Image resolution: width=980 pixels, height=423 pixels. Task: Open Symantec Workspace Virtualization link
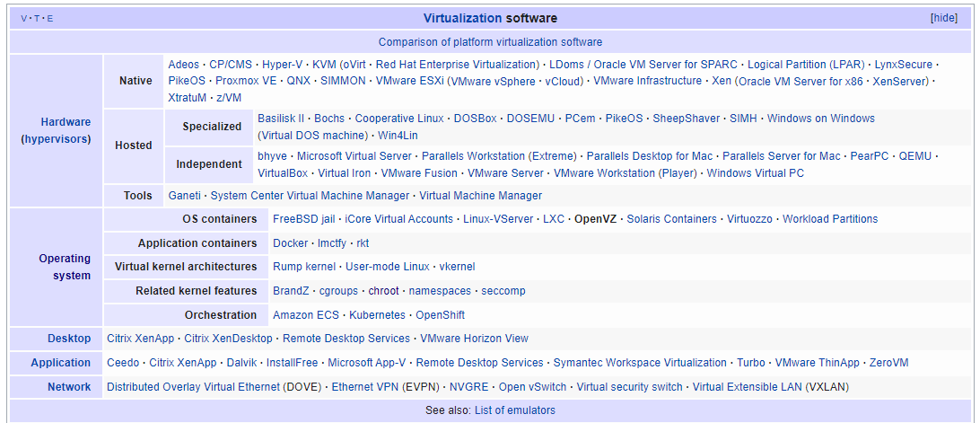640,362
